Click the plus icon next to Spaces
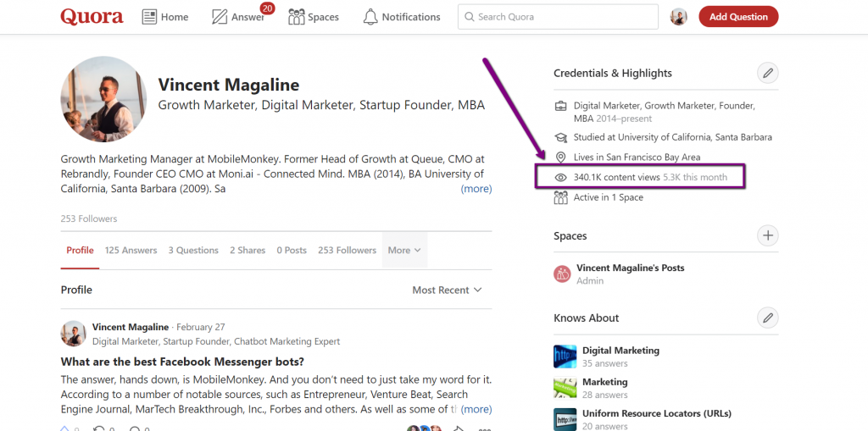This screenshot has width=868, height=431. 768,235
